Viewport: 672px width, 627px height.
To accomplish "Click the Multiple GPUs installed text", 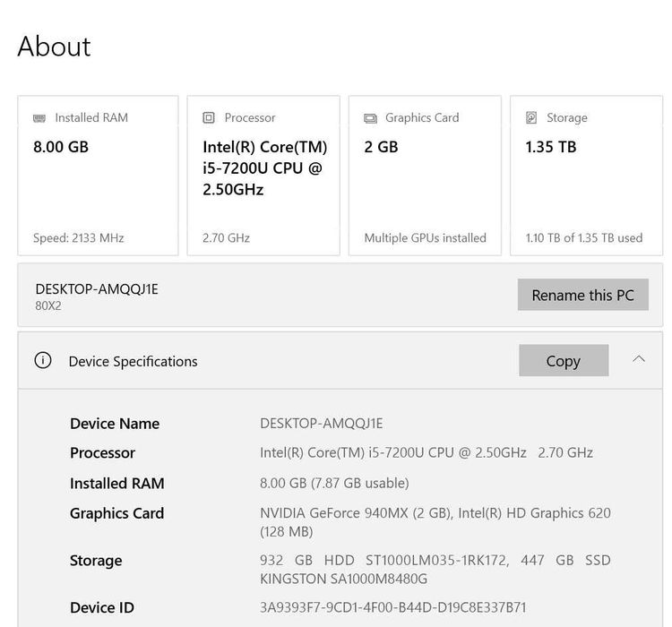I will coord(425,238).
